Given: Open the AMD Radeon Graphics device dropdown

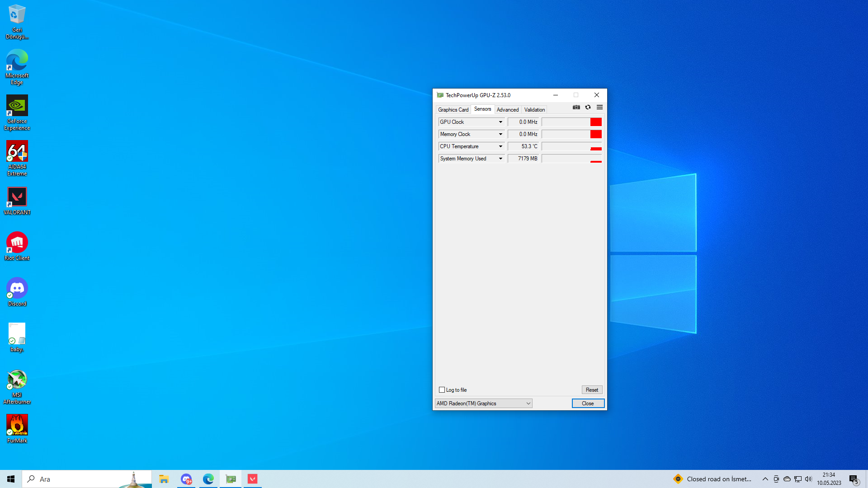Looking at the screenshot, I should [483, 404].
